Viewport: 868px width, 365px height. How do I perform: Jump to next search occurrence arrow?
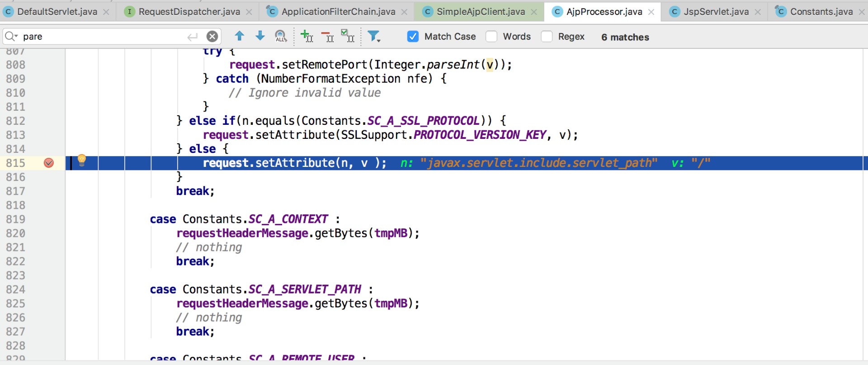(x=260, y=36)
